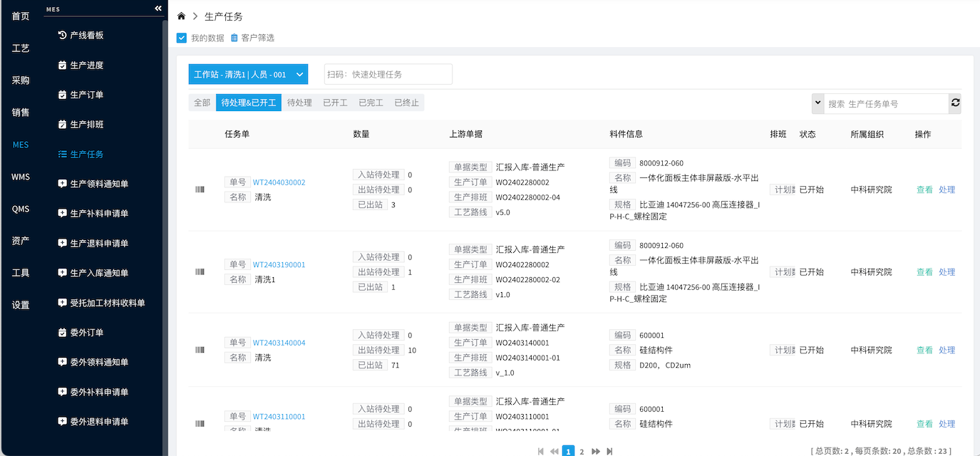
Task: Open the WMS main menu
Action: pos(21,177)
